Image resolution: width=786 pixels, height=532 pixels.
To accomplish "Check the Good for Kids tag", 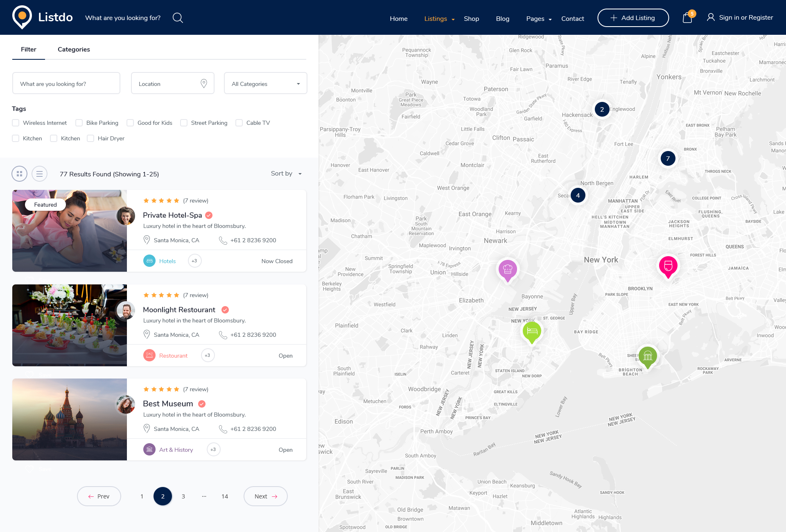I will tap(130, 123).
